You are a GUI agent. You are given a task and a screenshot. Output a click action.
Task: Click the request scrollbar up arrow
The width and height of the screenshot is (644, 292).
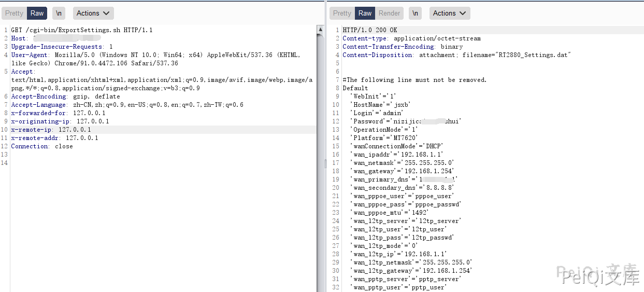coord(320,30)
